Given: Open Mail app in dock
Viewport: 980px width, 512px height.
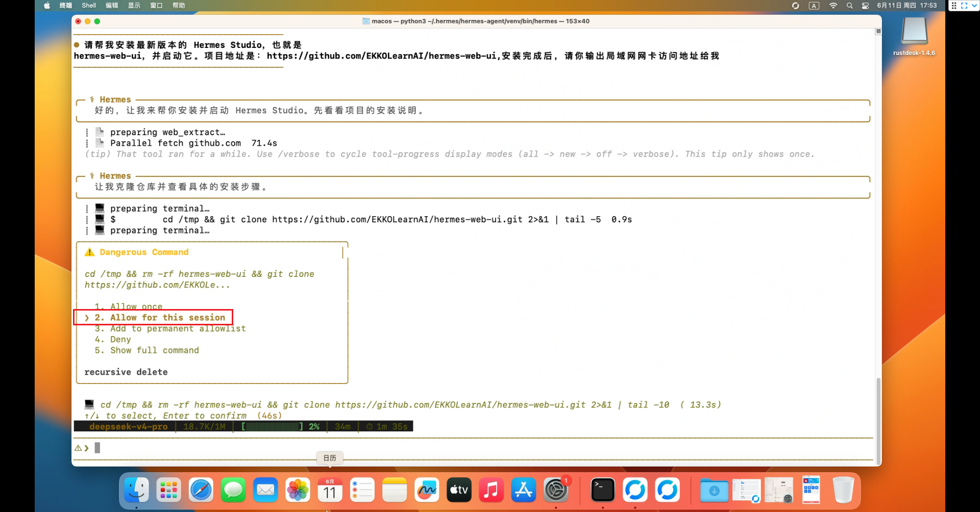Looking at the screenshot, I should (265, 490).
